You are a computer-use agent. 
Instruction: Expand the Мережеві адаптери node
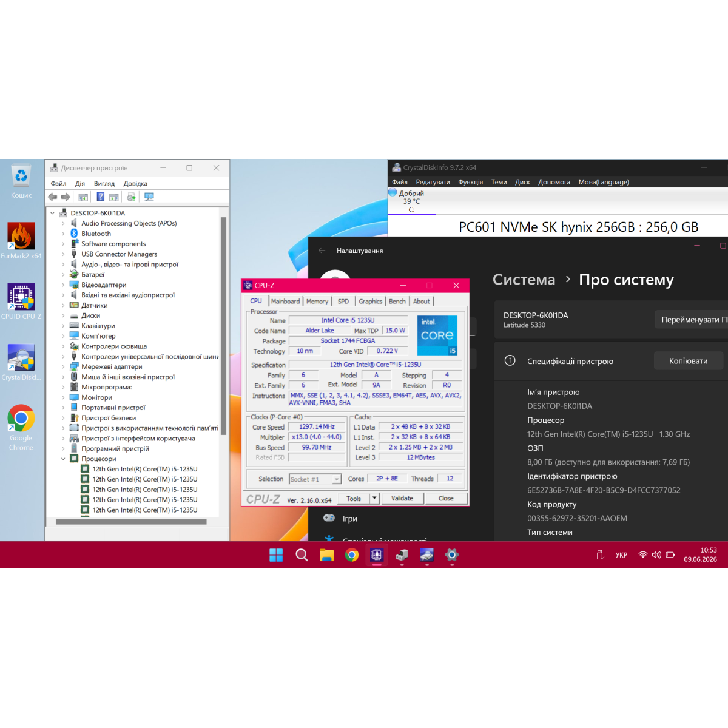pos(63,366)
